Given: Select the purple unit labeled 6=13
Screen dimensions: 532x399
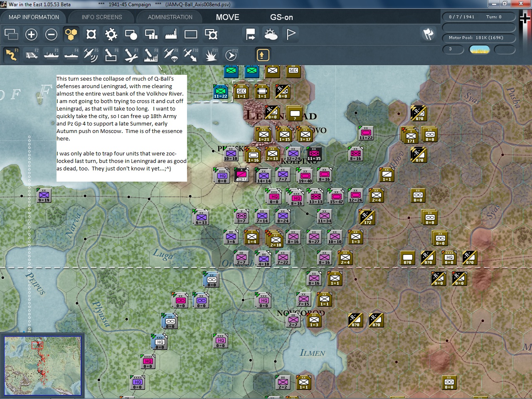Looking at the screenshot, I should click(x=202, y=218).
